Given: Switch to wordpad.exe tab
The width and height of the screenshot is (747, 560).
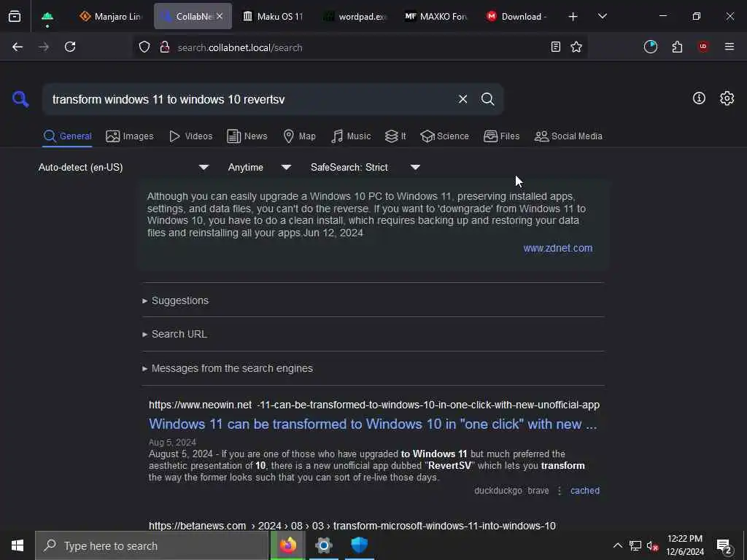Looking at the screenshot, I should pos(355,16).
